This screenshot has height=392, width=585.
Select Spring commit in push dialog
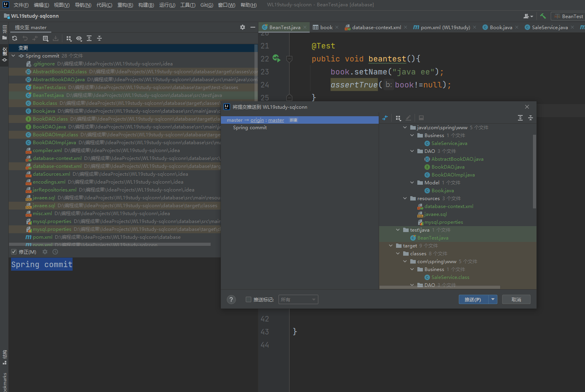pos(250,128)
